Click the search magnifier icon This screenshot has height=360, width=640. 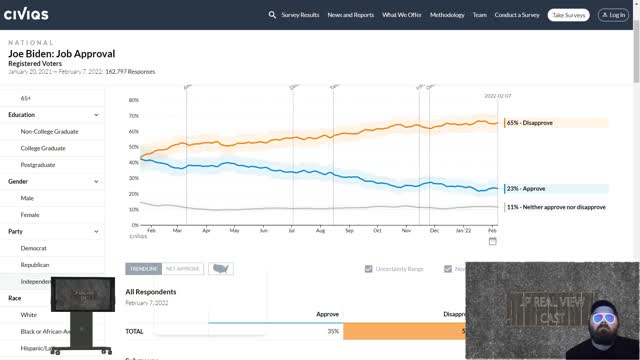coord(272,15)
